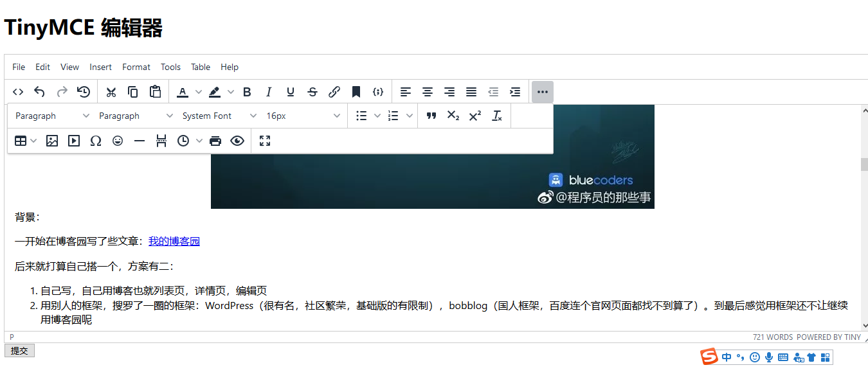Insert an image using picture icon
Screen dimensions: 868x390
[x=52, y=141]
